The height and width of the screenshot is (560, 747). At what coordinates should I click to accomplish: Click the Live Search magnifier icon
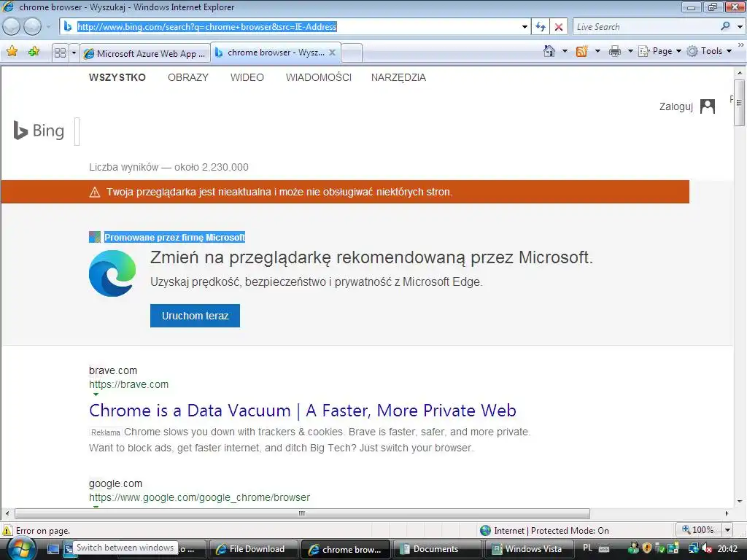point(726,27)
